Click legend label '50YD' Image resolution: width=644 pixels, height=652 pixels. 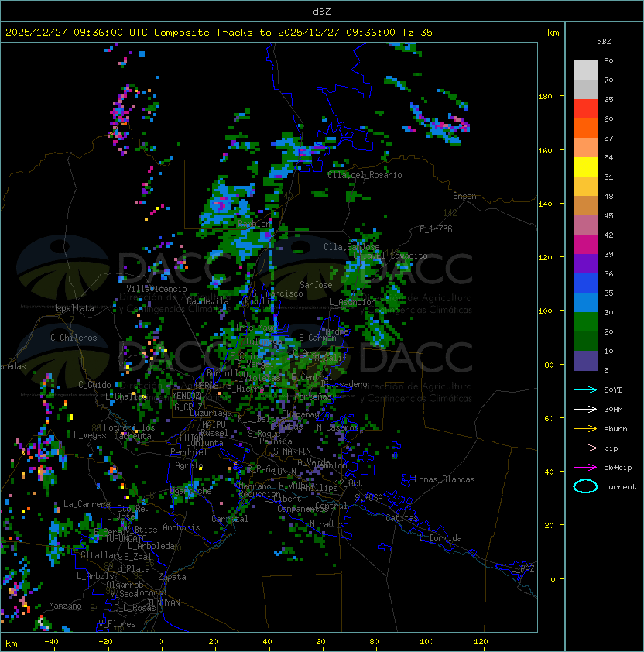click(x=613, y=390)
